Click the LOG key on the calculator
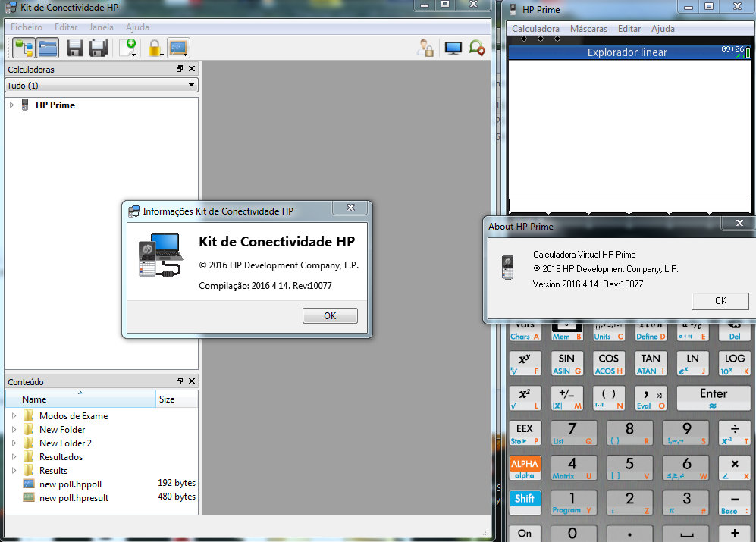 tap(735, 364)
